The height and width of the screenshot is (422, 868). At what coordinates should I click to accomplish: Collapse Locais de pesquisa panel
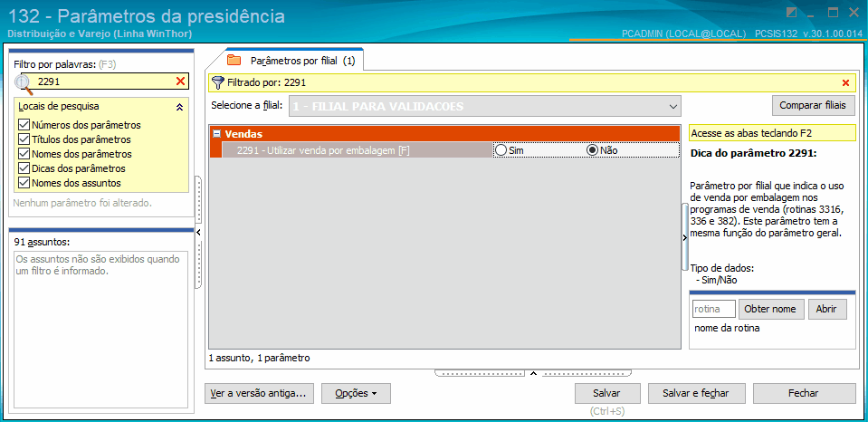(179, 107)
